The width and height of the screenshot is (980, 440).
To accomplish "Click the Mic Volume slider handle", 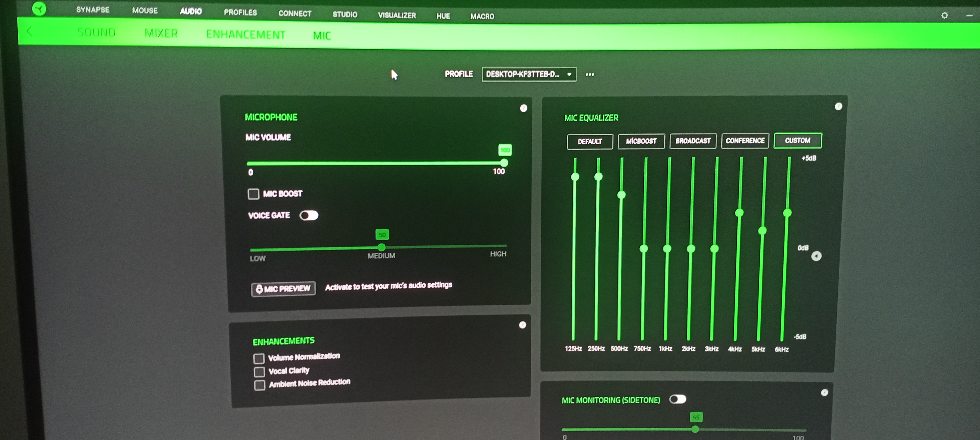I will 504,163.
